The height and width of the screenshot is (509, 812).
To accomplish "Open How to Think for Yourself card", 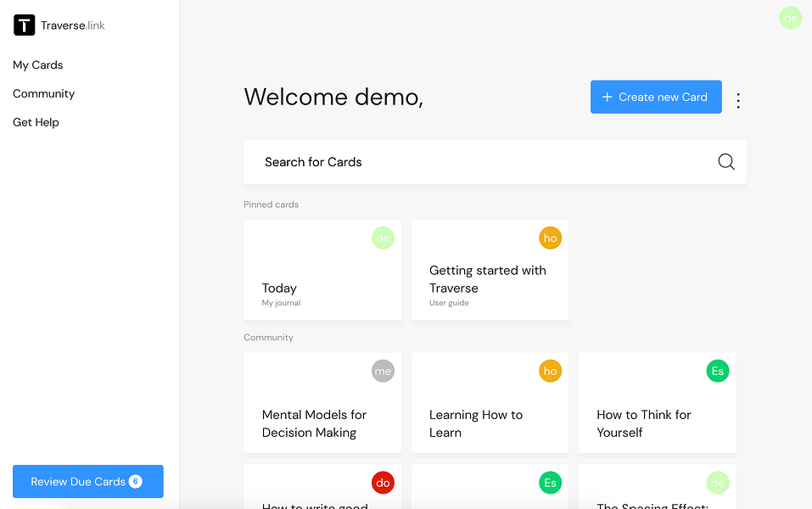I will coord(657,403).
